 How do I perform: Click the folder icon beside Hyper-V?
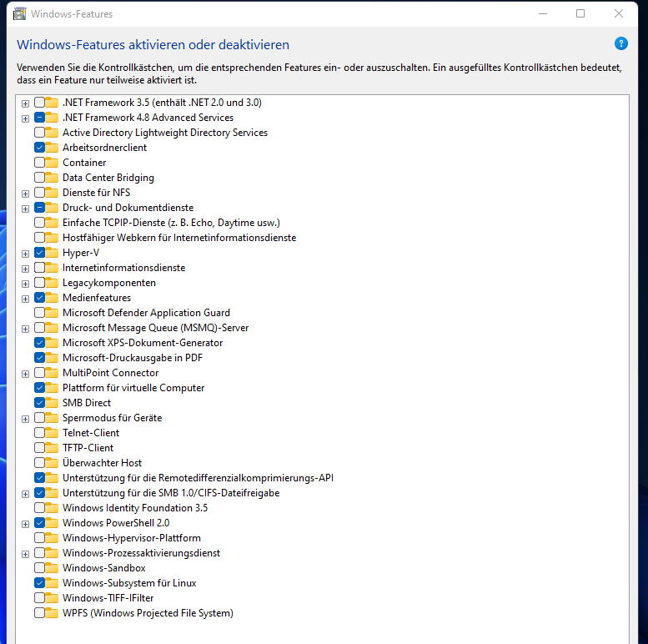coord(52,253)
